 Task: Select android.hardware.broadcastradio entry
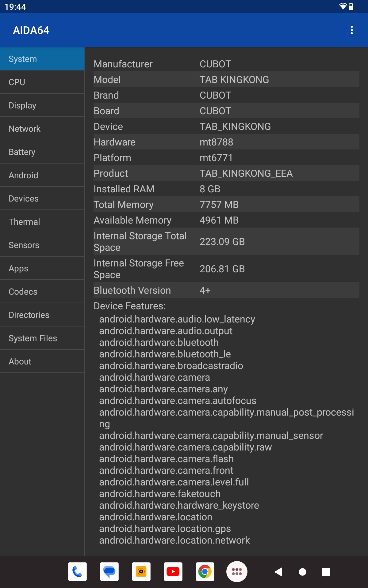pos(171,366)
